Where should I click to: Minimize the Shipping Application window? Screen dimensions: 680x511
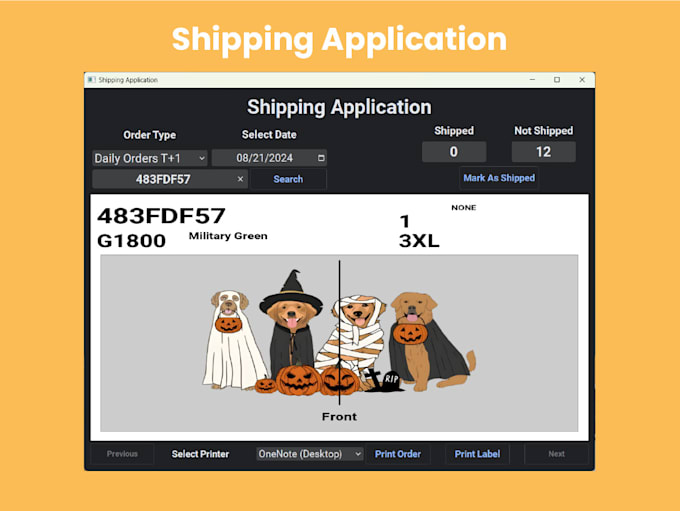coord(532,80)
